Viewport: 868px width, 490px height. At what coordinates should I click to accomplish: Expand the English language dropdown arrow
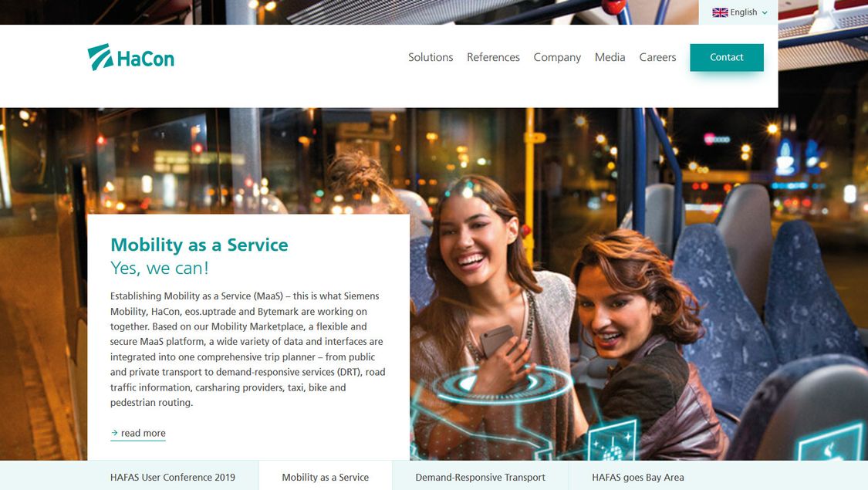pos(765,13)
